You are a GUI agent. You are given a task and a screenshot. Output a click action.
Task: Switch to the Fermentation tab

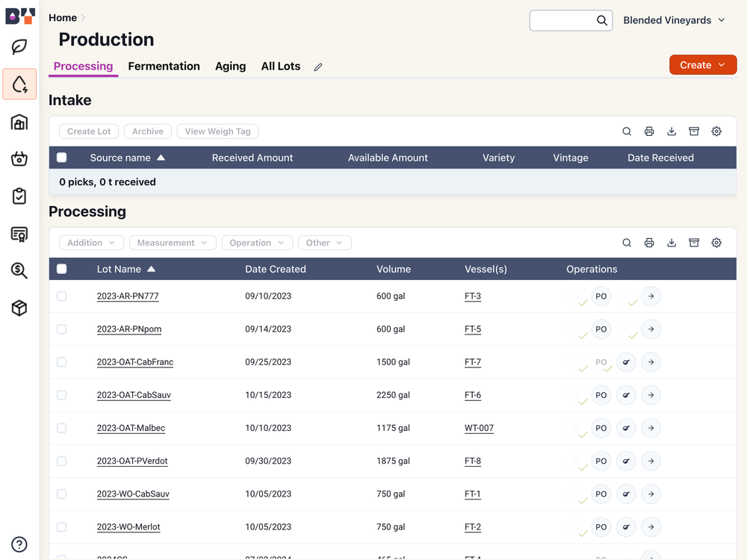click(x=164, y=66)
